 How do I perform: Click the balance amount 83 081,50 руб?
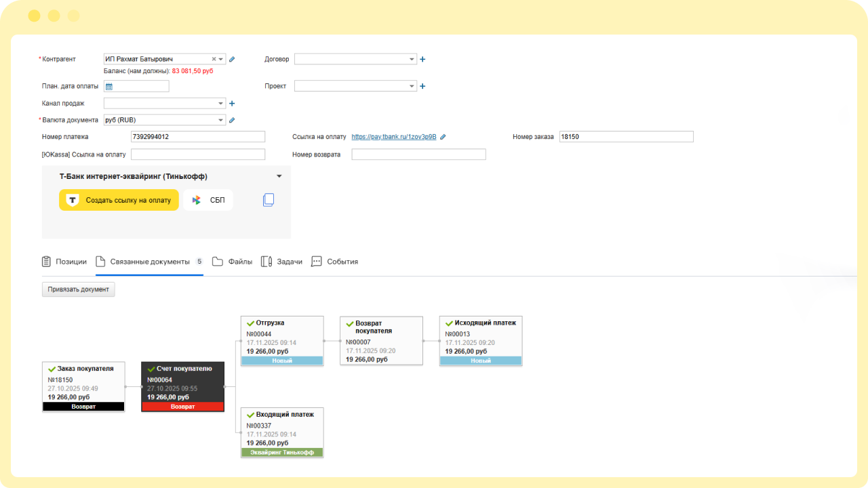193,71
